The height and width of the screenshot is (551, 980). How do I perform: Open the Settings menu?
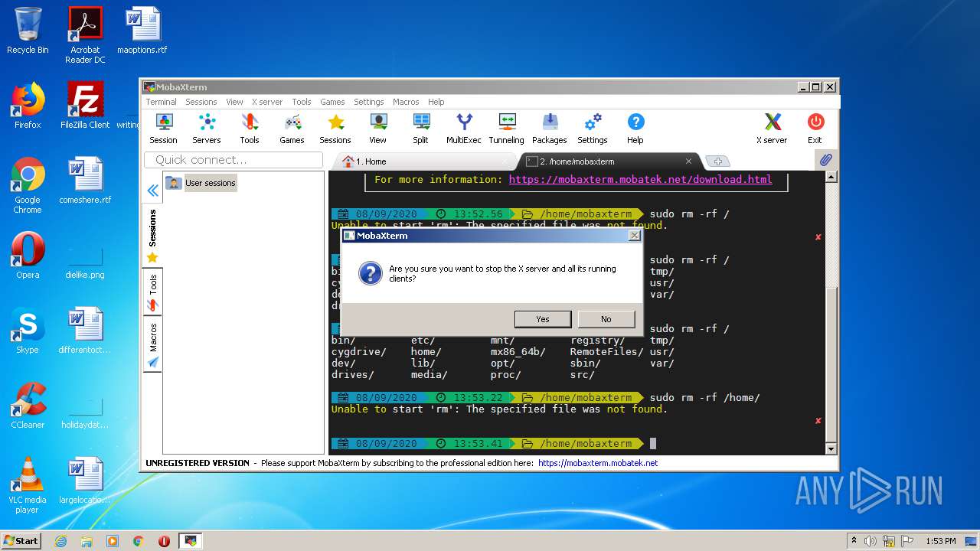point(369,102)
